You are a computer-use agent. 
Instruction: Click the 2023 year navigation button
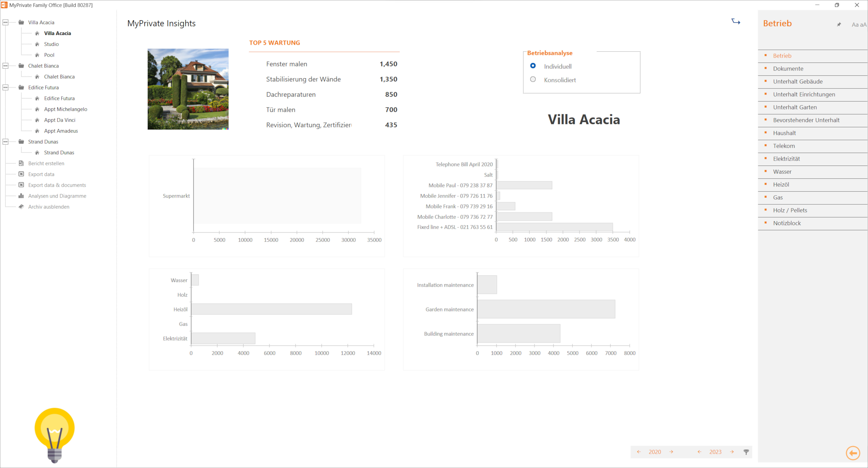pos(712,452)
